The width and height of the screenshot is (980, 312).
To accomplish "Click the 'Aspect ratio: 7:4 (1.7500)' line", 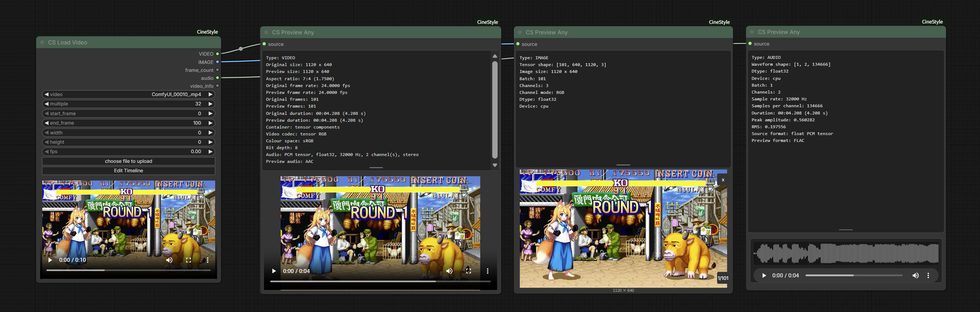I will (x=300, y=79).
